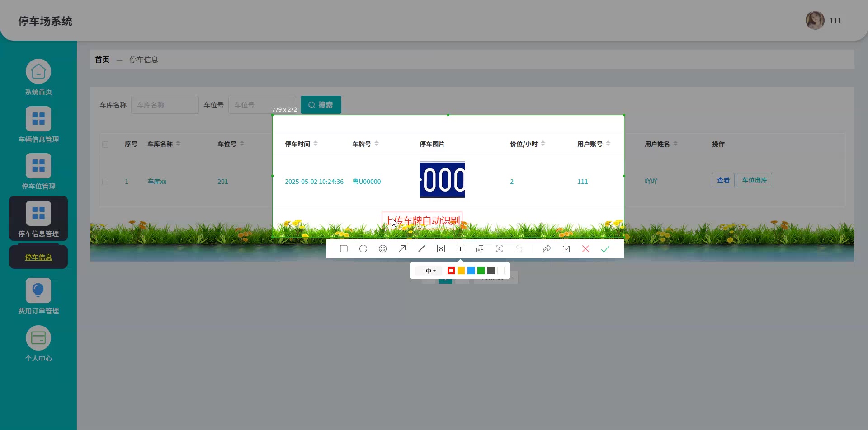Screen dimensions: 868x430
Task: Open the user name 111 menu
Action: pyautogui.click(x=835, y=21)
